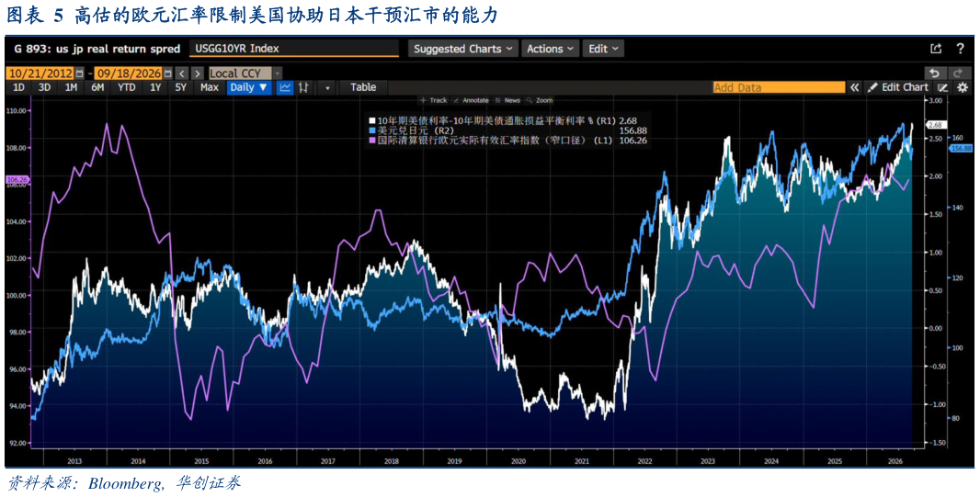Expand chart type options arrow

[x=327, y=87]
